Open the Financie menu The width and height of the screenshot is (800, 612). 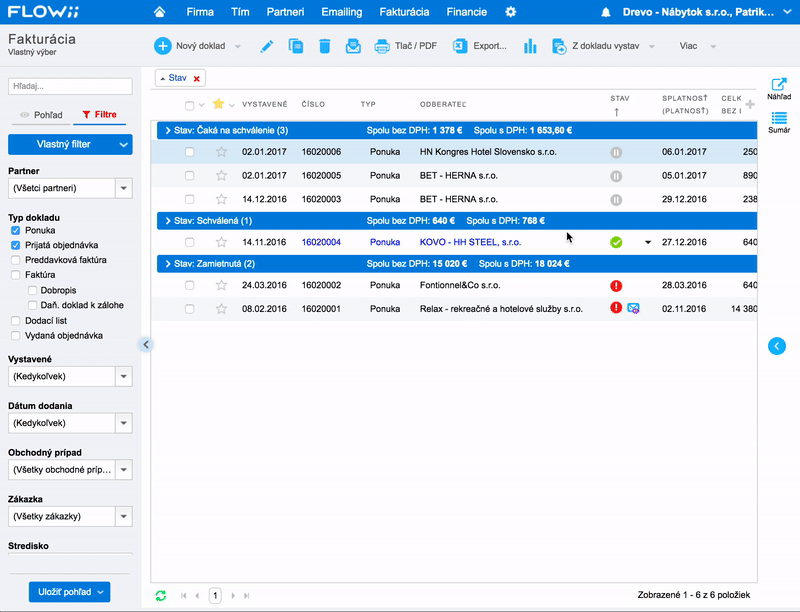(x=466, y=12)
